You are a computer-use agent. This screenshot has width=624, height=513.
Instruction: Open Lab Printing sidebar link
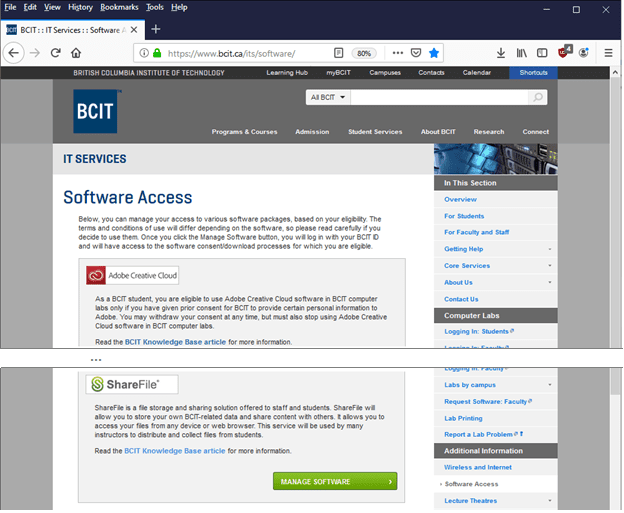click(x=463, y=418)
